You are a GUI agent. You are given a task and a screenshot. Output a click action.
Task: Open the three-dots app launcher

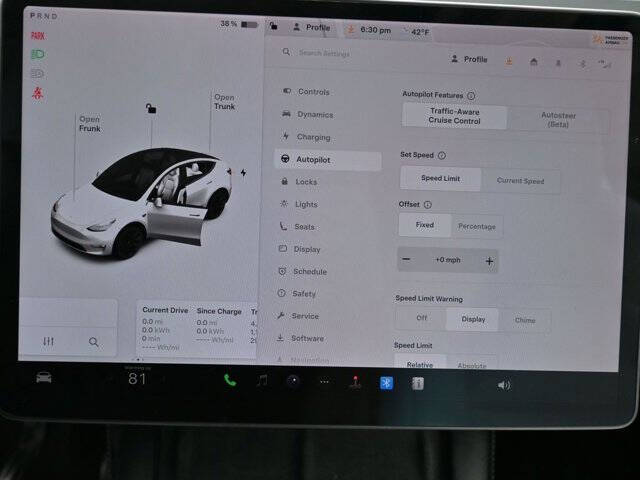click(x=324, y=382)
